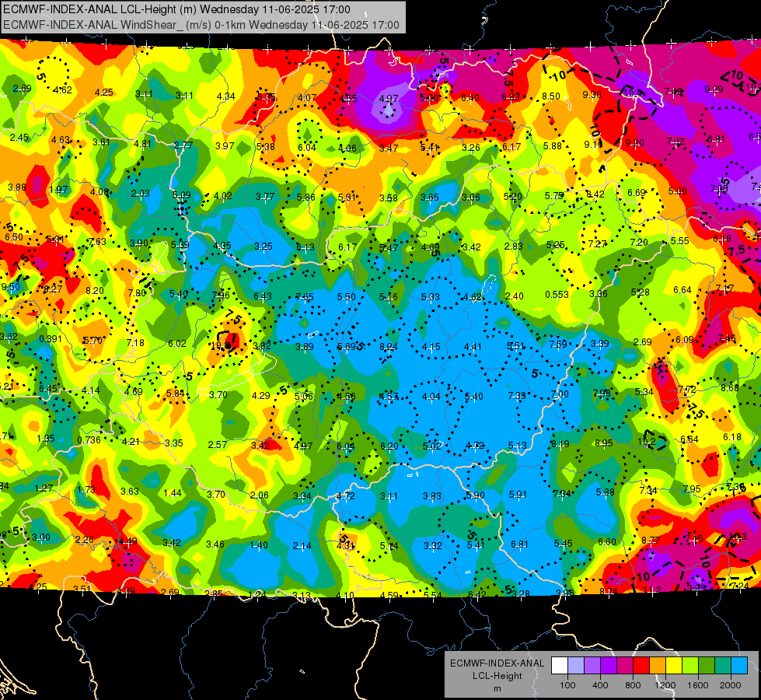Click the orange legend color swatch
761x700 pixels.
click(658, 666)
